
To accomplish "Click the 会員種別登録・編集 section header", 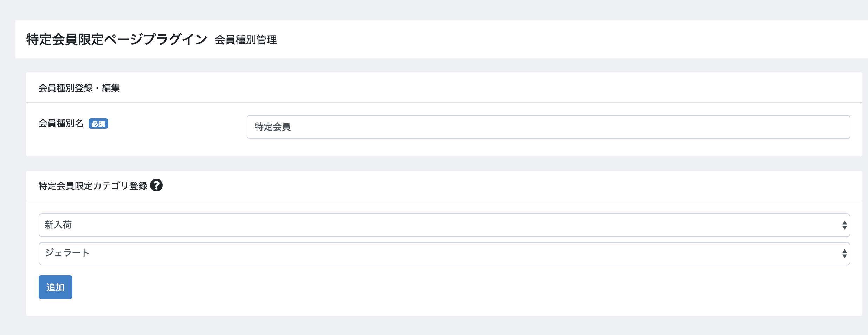I will click(x=79, y=88).
